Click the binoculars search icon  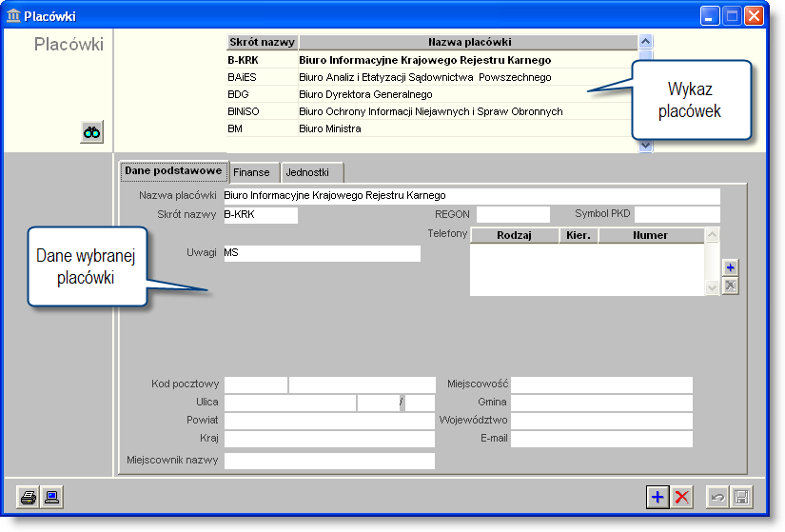click(x=91, y=132)
